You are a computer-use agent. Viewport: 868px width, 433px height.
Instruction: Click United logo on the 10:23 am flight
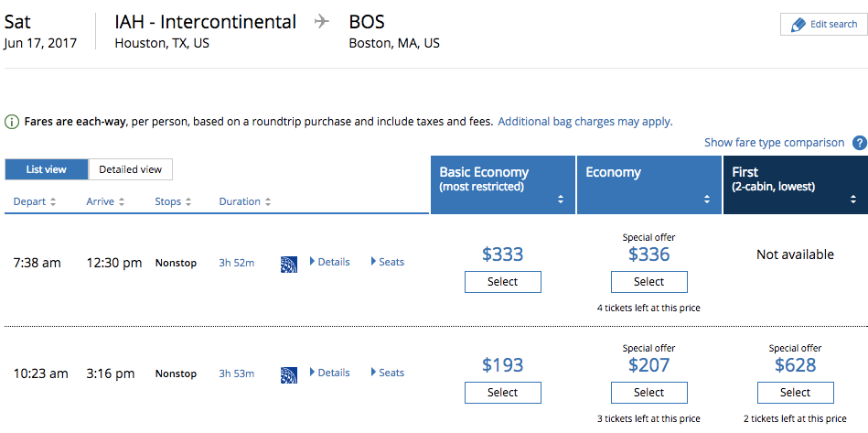pyautogui.click(x=289, y=374)
